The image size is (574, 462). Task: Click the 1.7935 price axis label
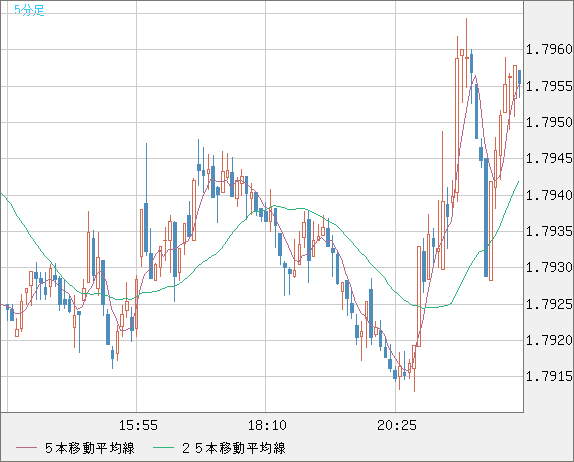549,231
